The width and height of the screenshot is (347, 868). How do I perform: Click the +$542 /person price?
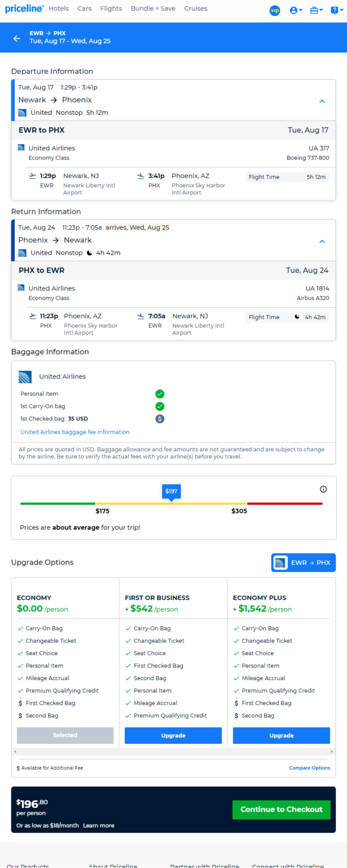tap(151, 609)
